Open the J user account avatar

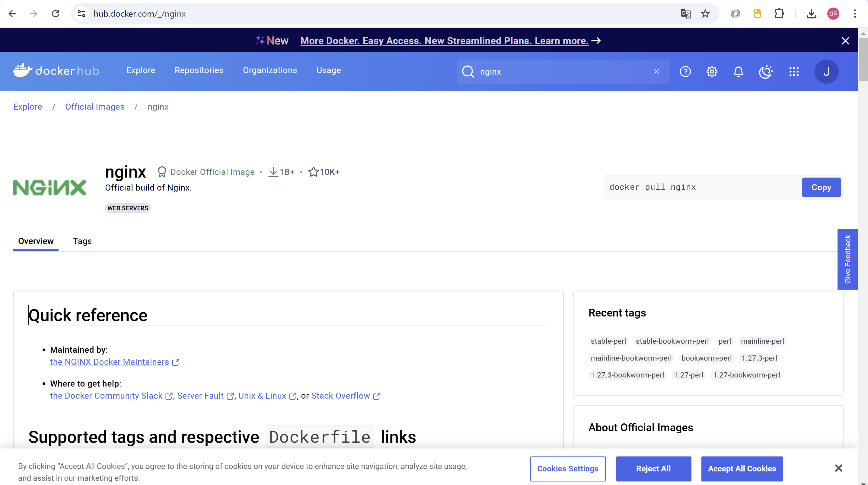[x=826, y=72]
